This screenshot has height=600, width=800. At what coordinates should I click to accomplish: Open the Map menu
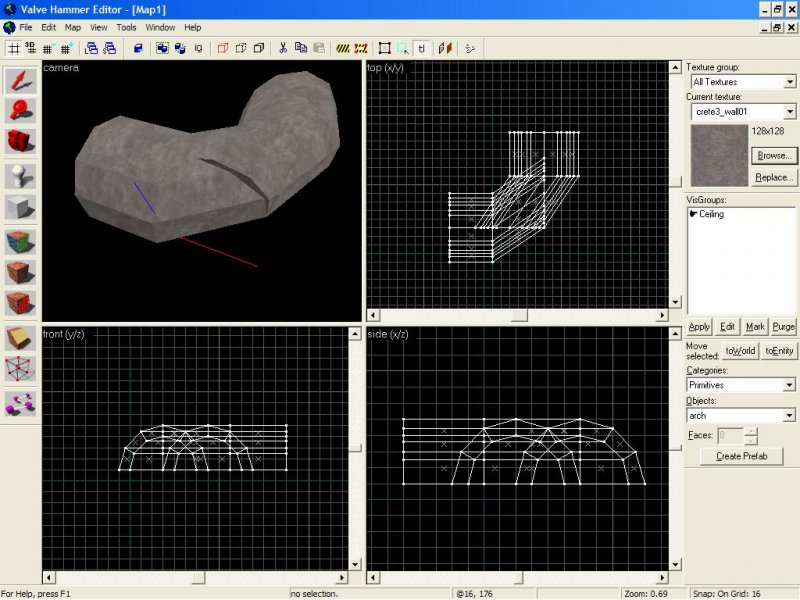tap(73, 27)
